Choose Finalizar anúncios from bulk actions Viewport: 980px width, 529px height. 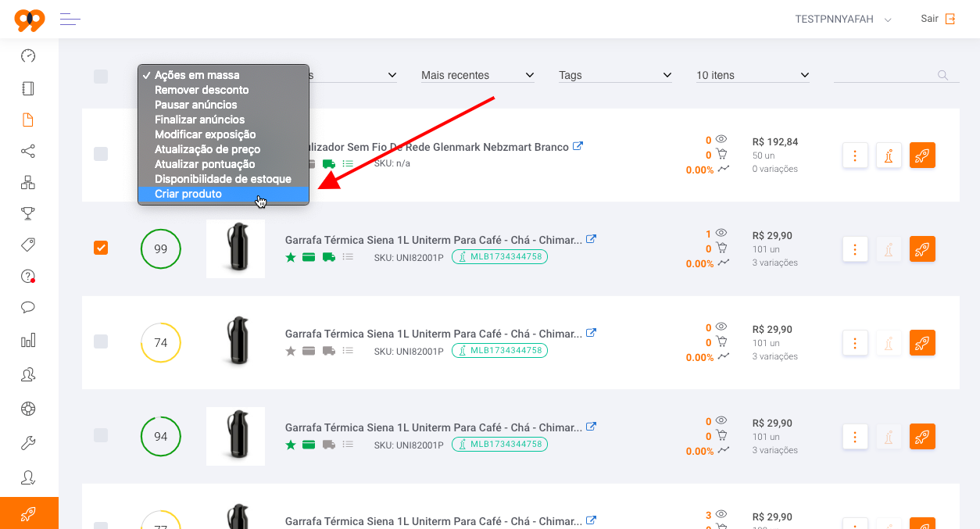pos(224,120)
